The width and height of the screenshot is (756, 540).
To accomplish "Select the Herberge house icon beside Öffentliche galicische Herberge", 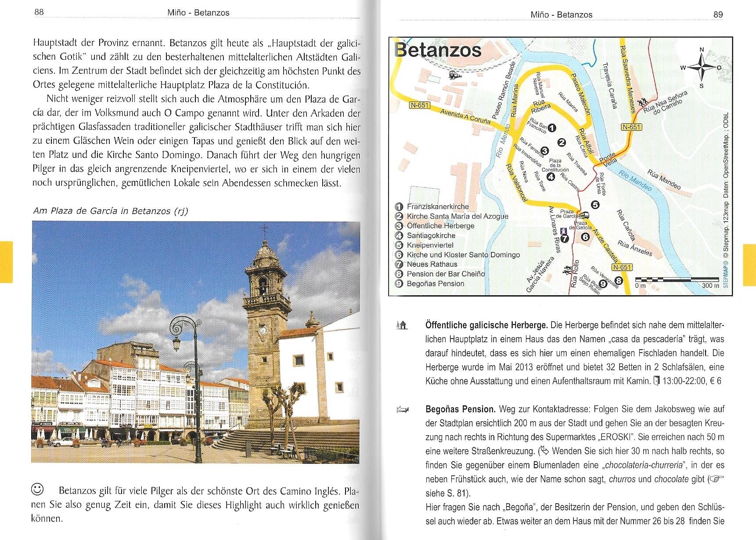I will click(x=402, y=325).
